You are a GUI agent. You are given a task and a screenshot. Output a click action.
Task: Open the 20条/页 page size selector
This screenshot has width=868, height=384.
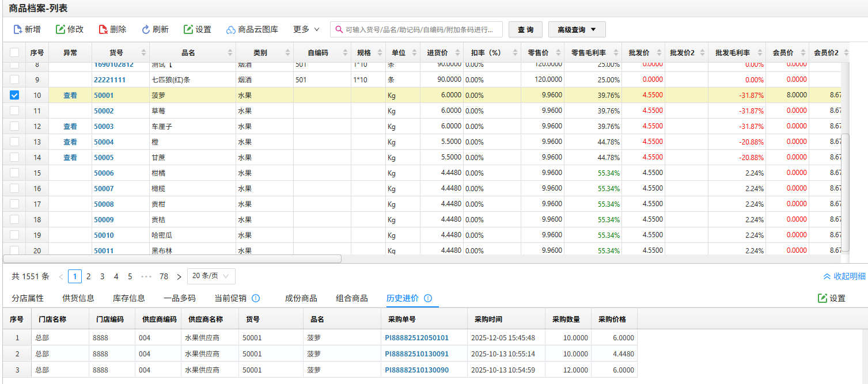tap(211, 276)
